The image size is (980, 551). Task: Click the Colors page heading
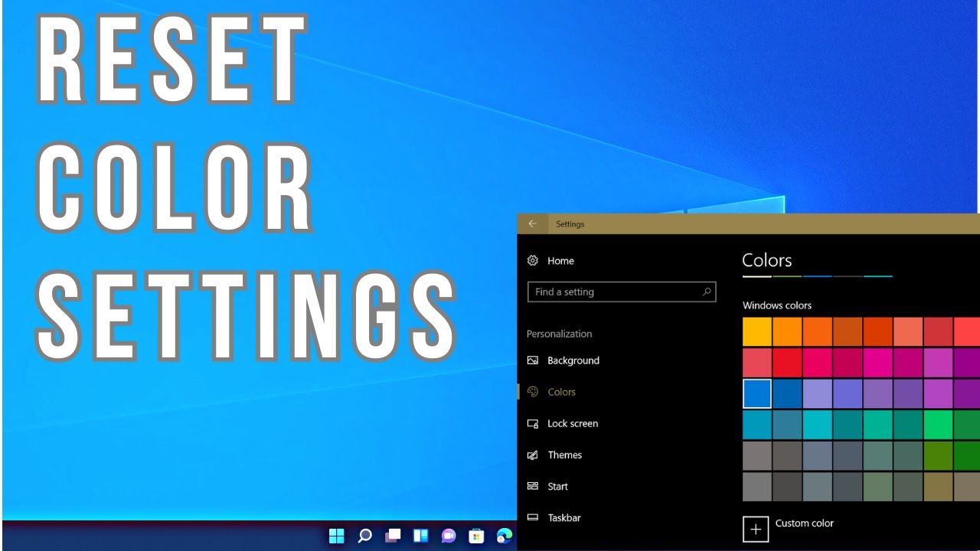tap(767, 260)
